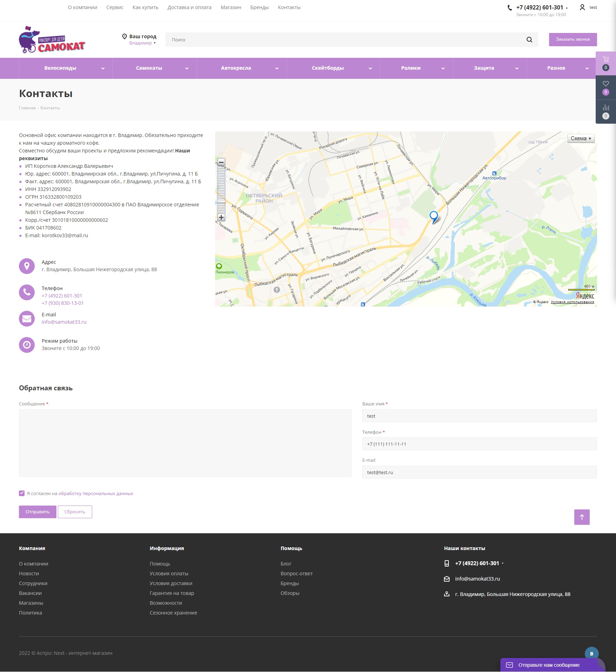Click into the Сообщение text area
The height and width of the screenshot is (672, 616).
pyautogui.click(x=185, y=443)
